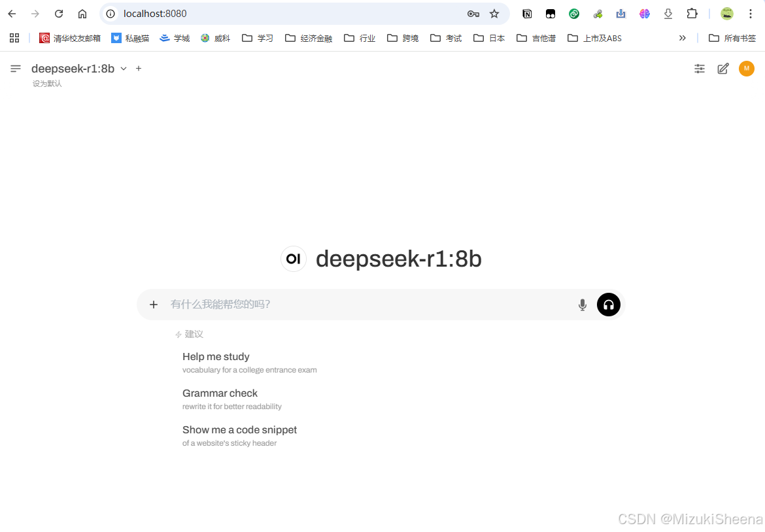Open Chrome three-dot menu

click(x=751, y=14)
